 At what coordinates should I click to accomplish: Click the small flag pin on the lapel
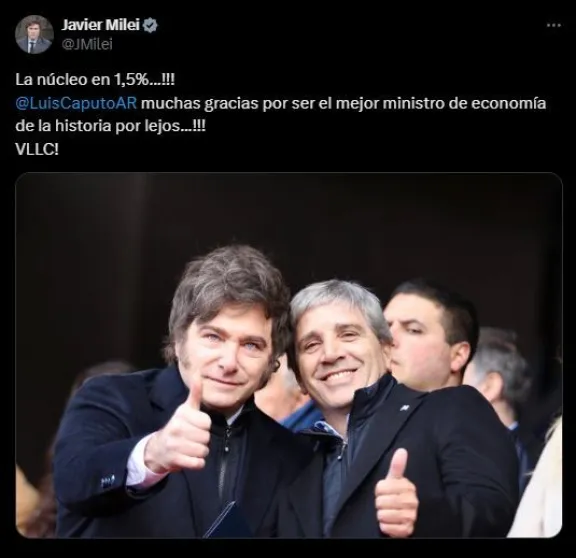404,407
